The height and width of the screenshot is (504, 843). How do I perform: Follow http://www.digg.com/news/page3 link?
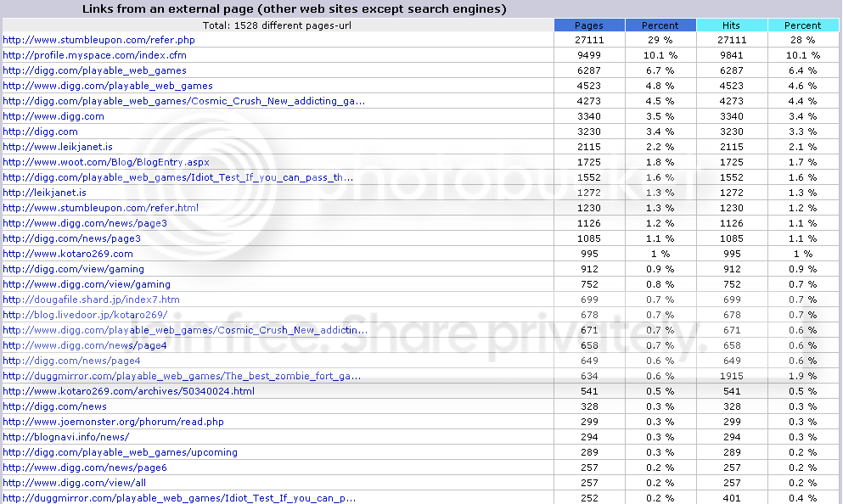85,223
